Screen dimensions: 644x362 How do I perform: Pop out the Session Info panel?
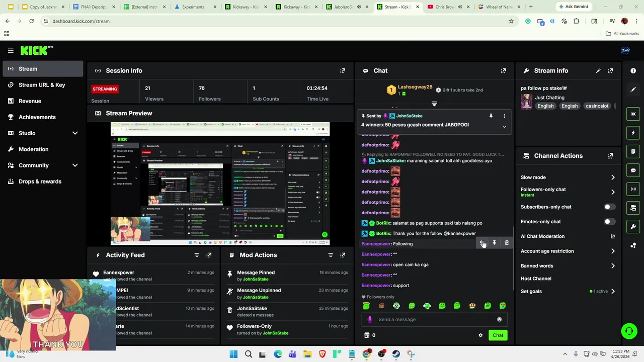click(x=343, y=71)
